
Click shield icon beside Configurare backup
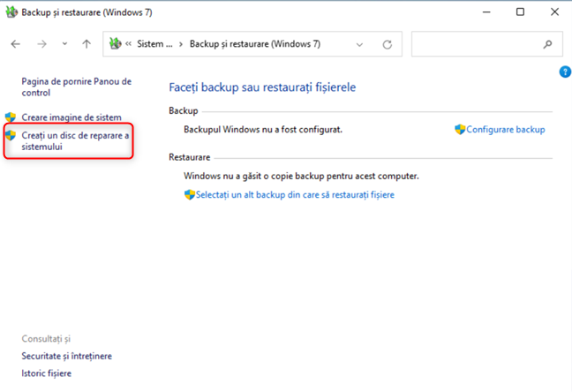[x=460, y=129]
